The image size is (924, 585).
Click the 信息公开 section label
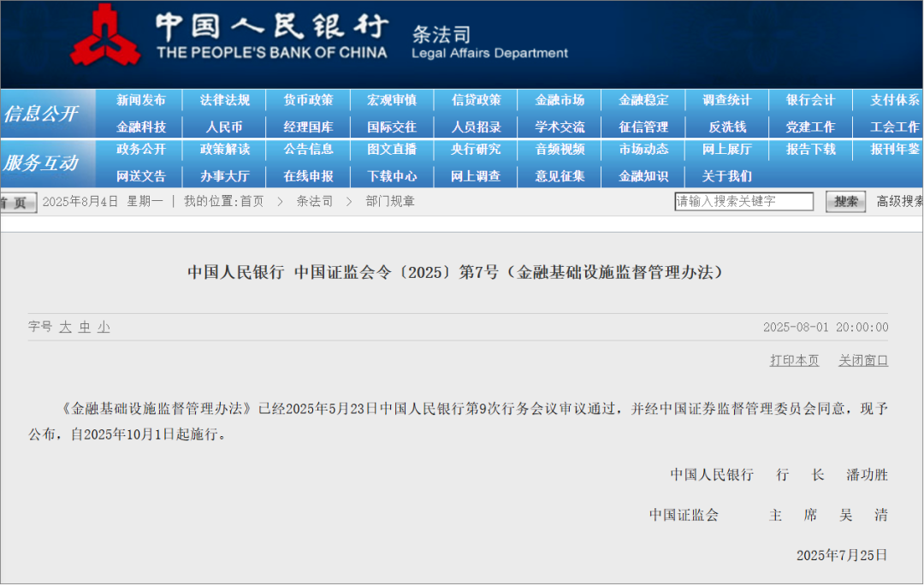point(41,114)
